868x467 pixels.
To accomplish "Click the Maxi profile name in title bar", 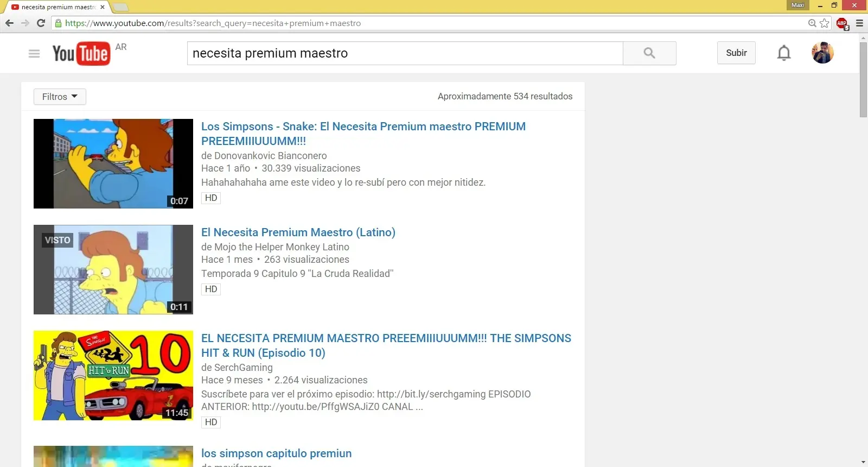I will (x=797, y=5).
